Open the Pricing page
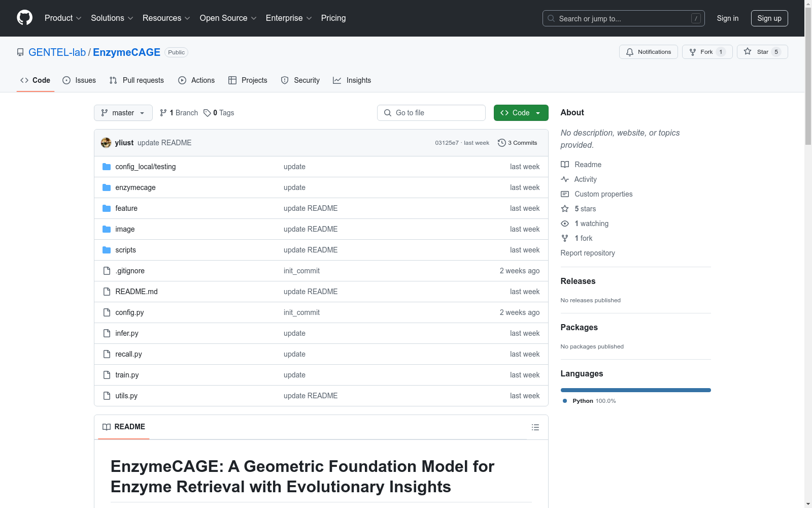Screen dimensions: 812x508 pos(333,18)
